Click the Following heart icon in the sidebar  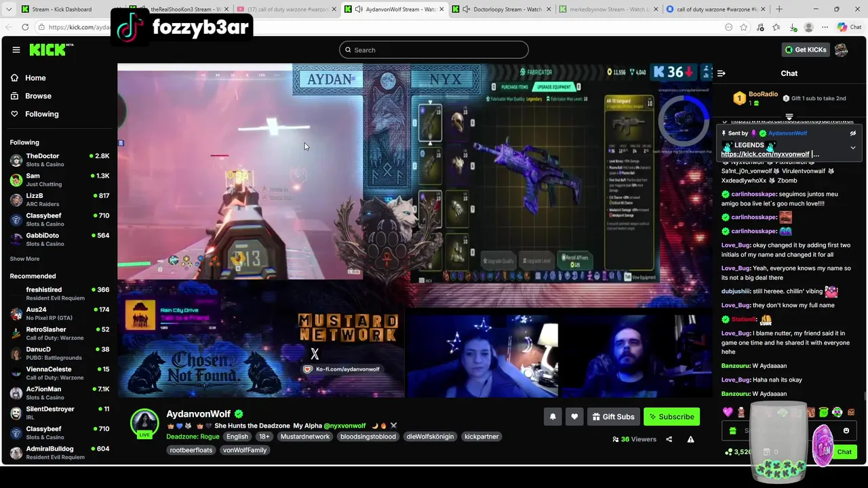coord(14,114)
